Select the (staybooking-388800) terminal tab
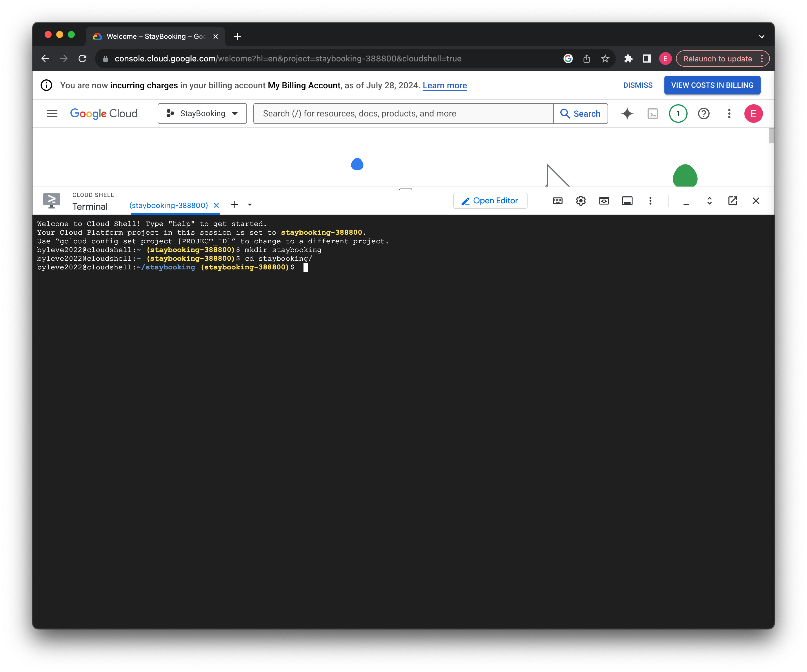This screenshot has height=672, width=807. [169, 205]
